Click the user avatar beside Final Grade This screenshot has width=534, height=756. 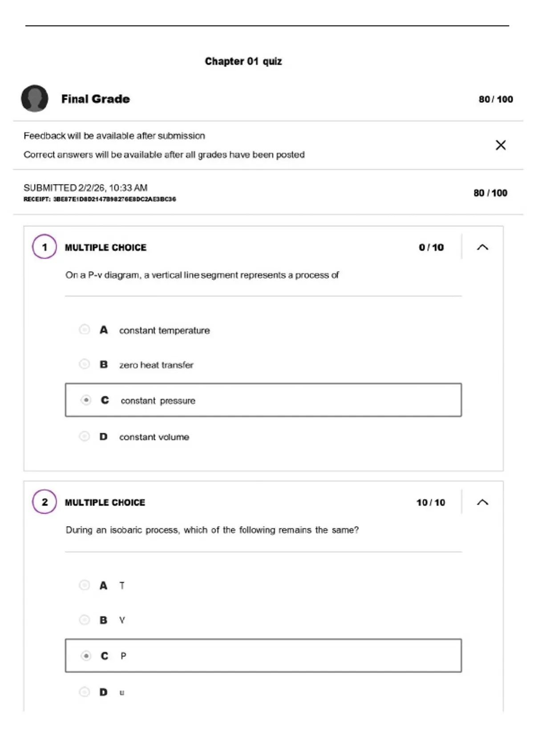pyautogui.click(x=35, y=98)
